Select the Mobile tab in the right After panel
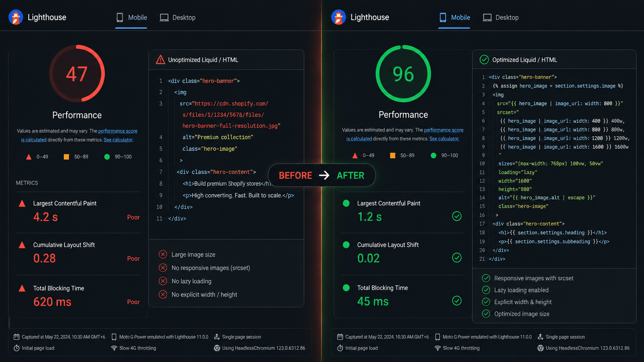644x362 pixels. (454, 18)
